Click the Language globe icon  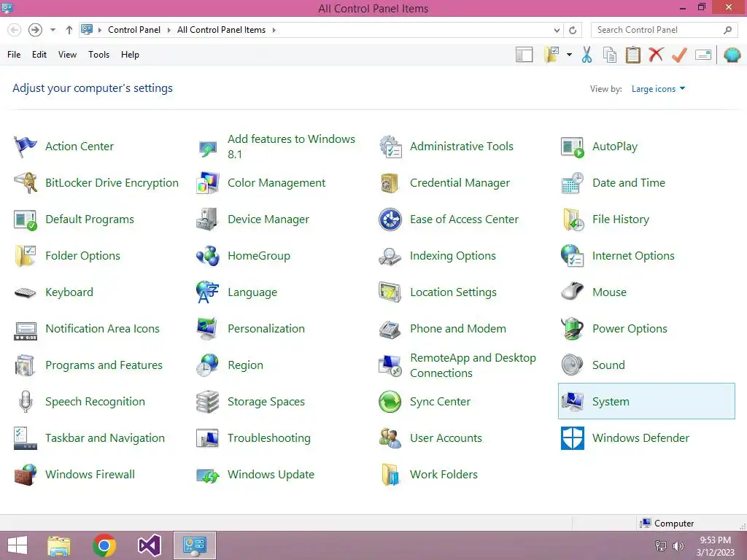tap(208, 292)
